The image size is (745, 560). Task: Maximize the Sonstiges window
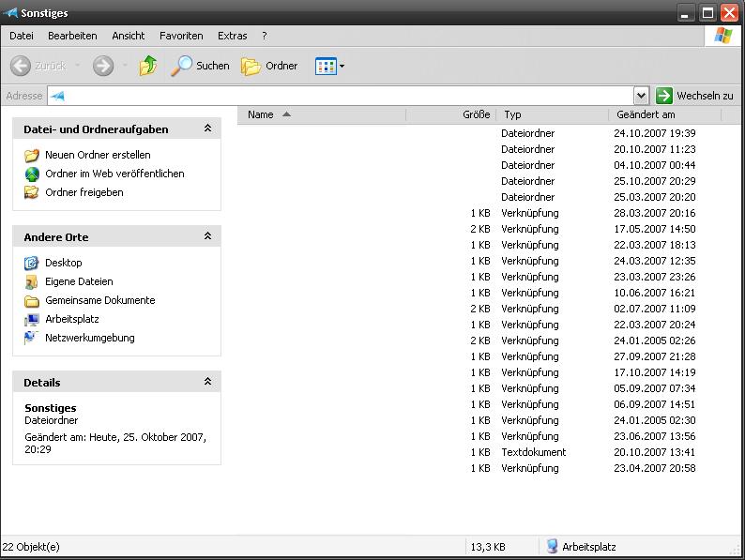(707, 13)
